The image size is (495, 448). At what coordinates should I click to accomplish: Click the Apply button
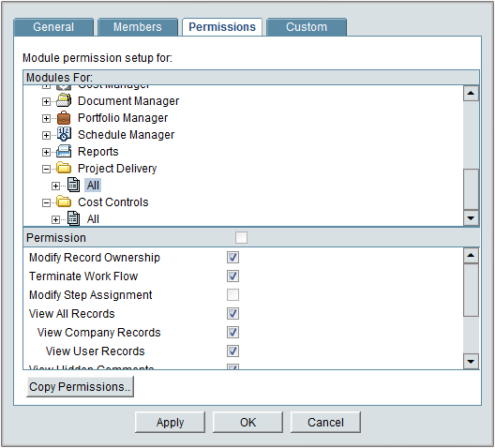pyautogui.click(x=171, y=423)
